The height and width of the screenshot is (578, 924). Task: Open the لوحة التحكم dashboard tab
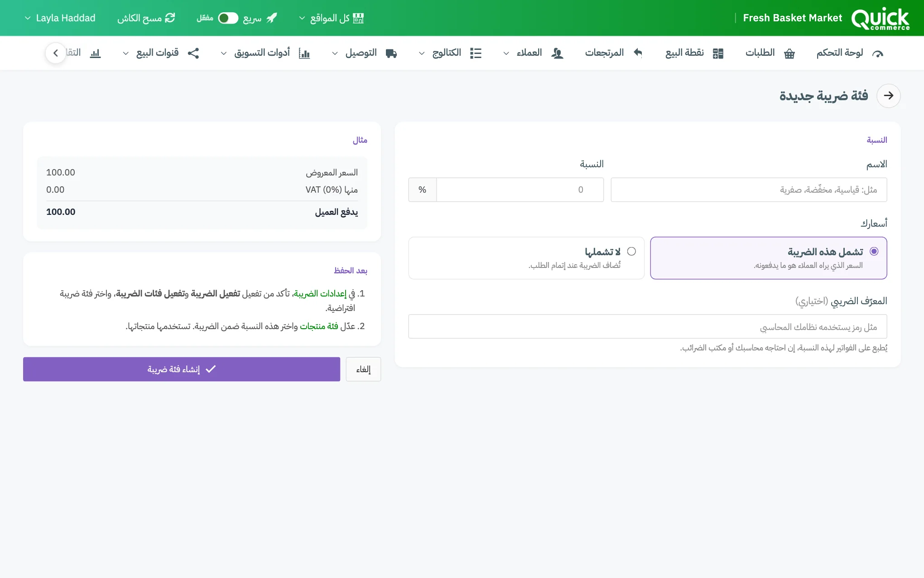[850, 53]
